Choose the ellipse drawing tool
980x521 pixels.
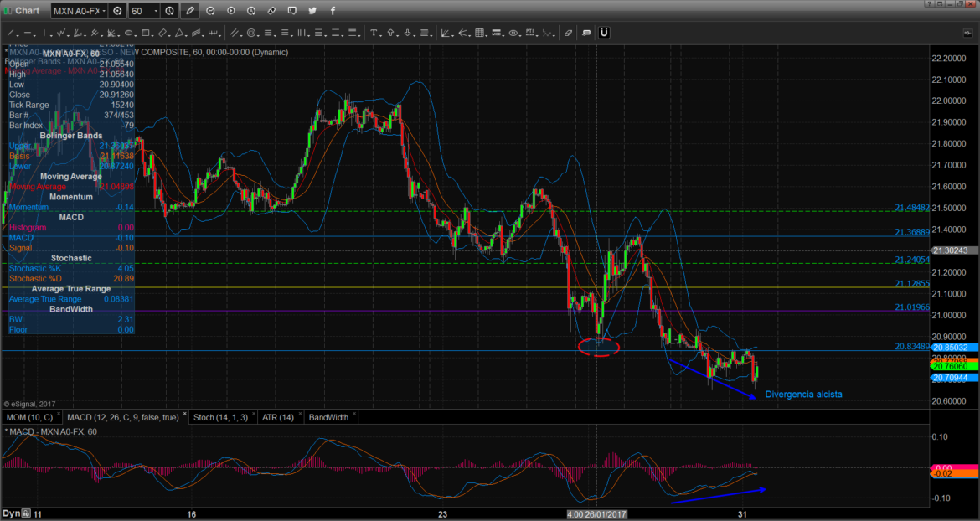129,34
